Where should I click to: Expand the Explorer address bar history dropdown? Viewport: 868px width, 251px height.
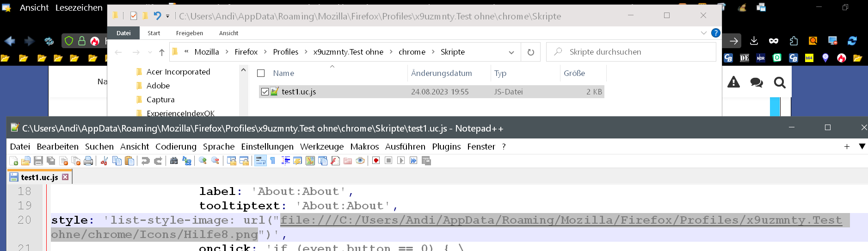[x=511, y=52]
